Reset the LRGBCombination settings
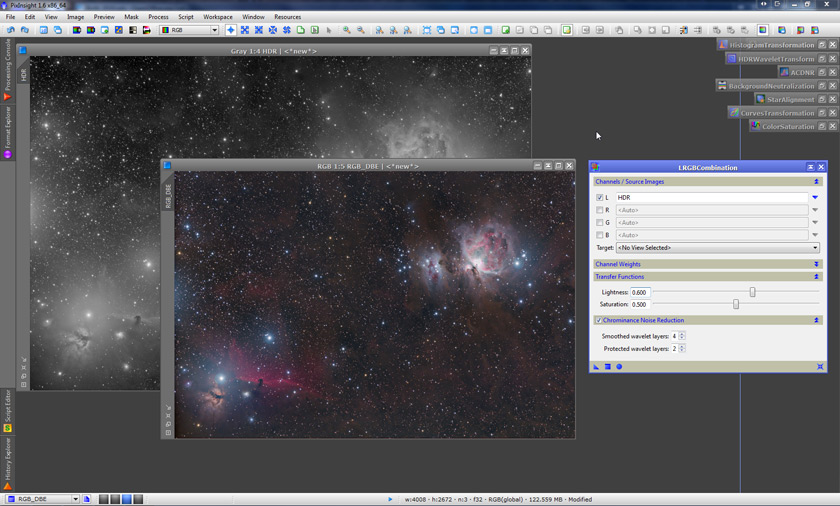 (820, 367)
